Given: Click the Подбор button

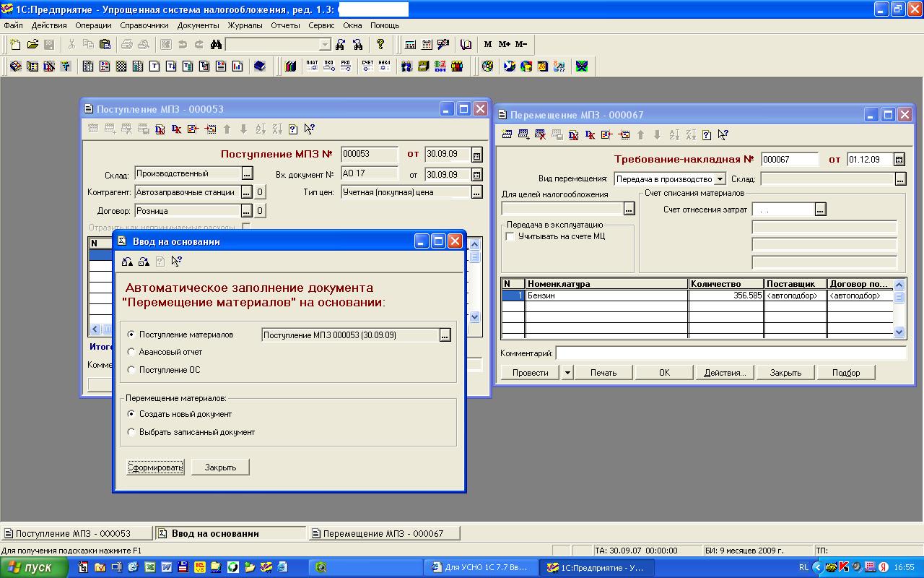Looking at the screenshot, I should point(846,373).
